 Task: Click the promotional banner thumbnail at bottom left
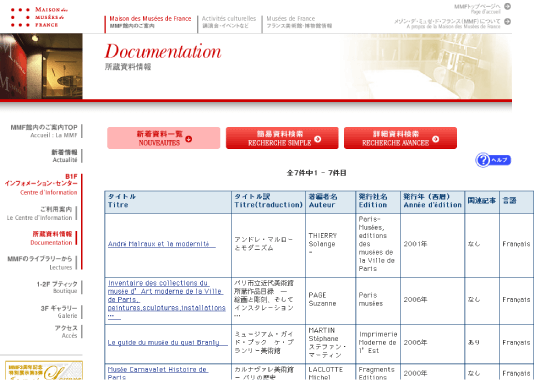coord(44,370)
